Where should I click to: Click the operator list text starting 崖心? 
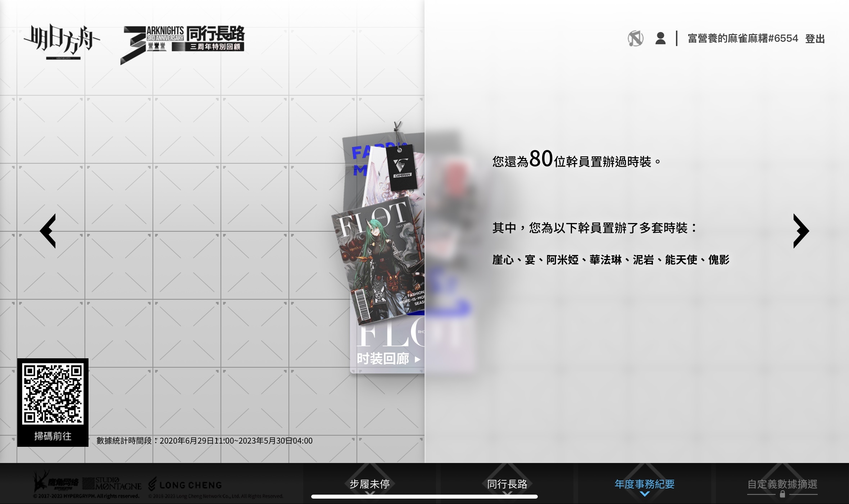click(x=610, y=259)
